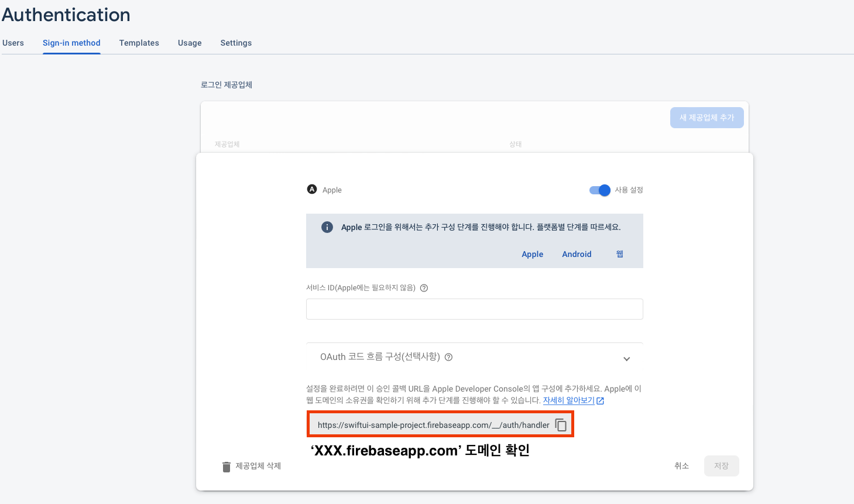854x504 pixels.
Task: Click the Apple provider logo icon
Action: (312, 189)
